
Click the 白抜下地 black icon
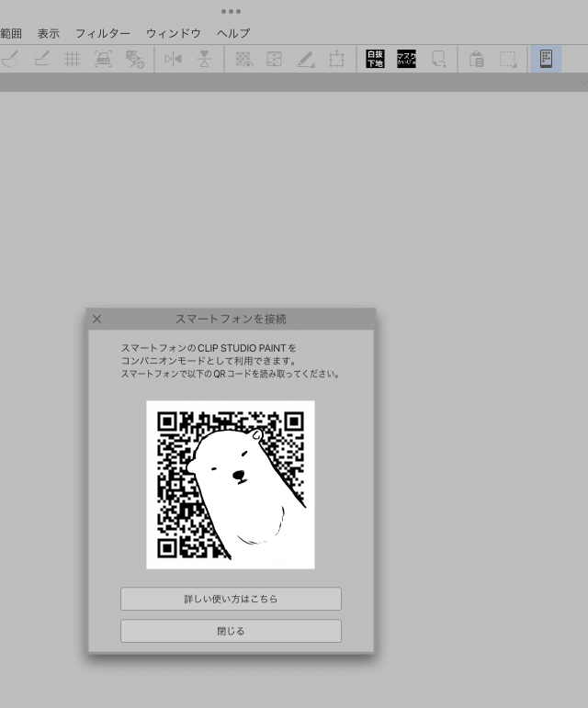pos(375,59)
